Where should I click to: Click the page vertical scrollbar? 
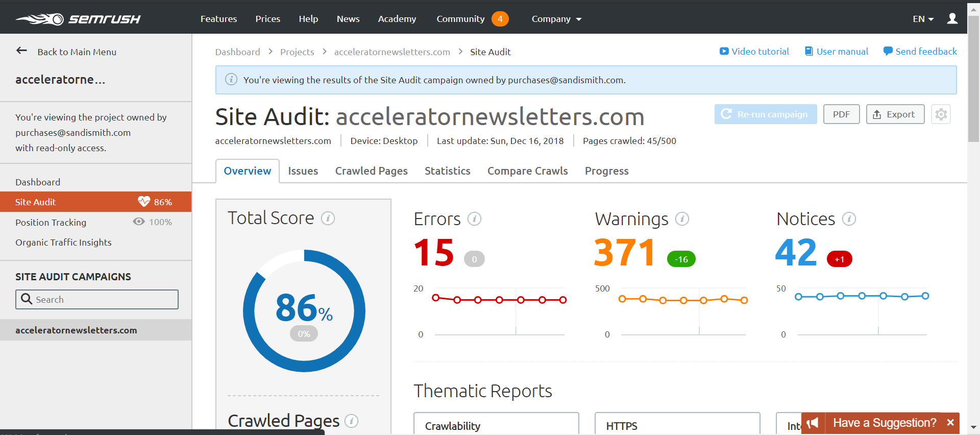[973, 79]
